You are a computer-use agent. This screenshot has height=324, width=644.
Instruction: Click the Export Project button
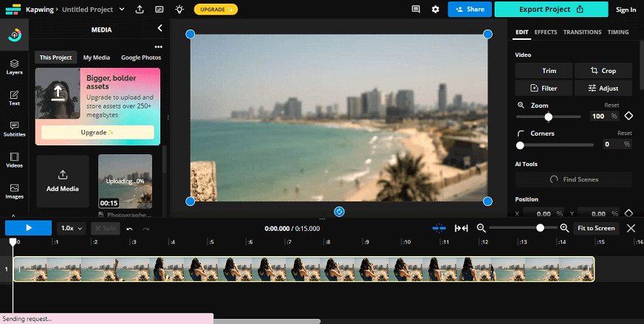tap(551, 10)
